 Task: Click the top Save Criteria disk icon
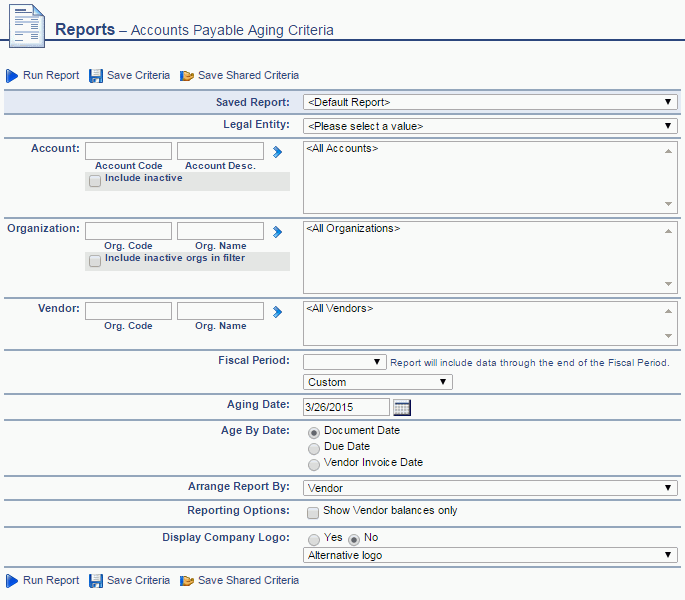tap(96, 76)
